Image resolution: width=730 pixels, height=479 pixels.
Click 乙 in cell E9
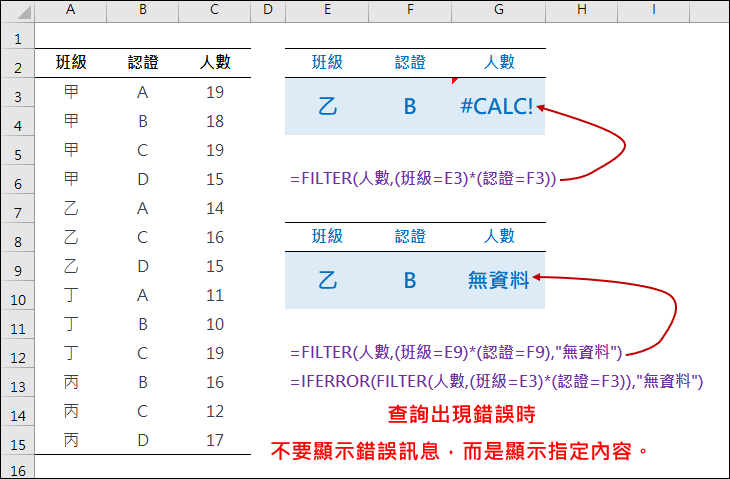coord(328,281)
